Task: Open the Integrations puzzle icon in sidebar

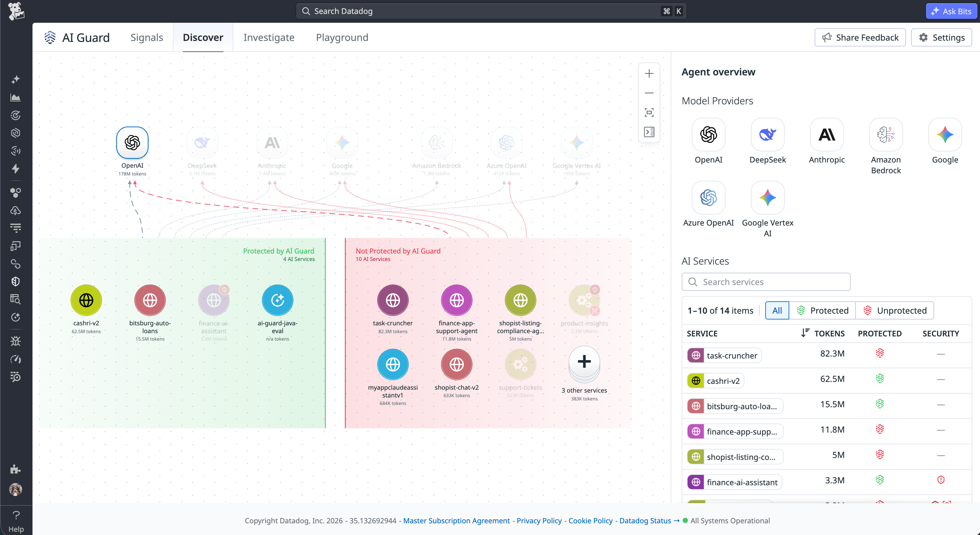Action: click(x=16, y=469)
